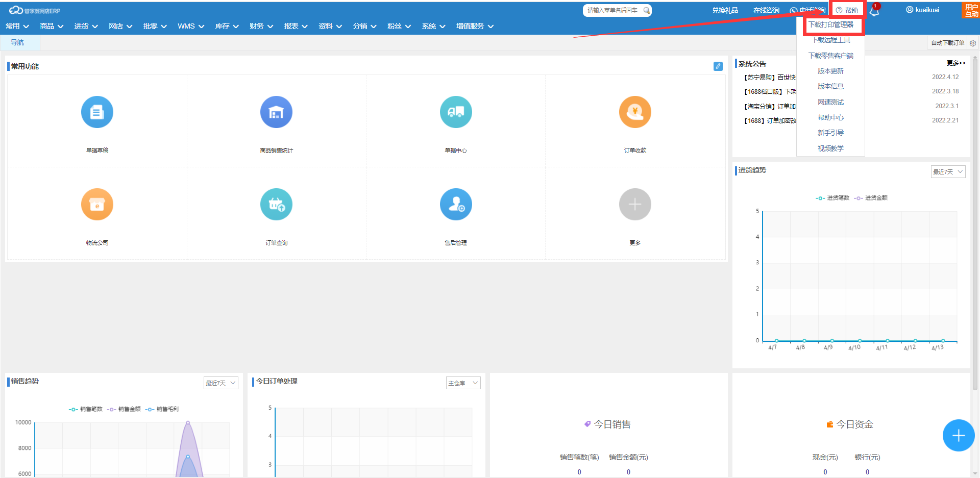
Task: Click the edit pencil icon in 常用功能
Action: (x=718, y=66)
